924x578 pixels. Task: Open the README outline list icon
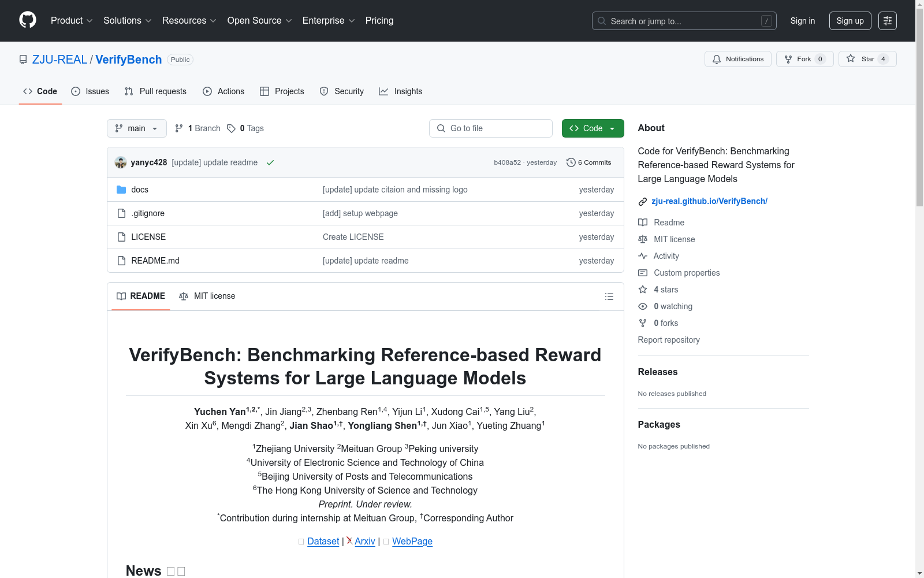[x=609, y=297]
